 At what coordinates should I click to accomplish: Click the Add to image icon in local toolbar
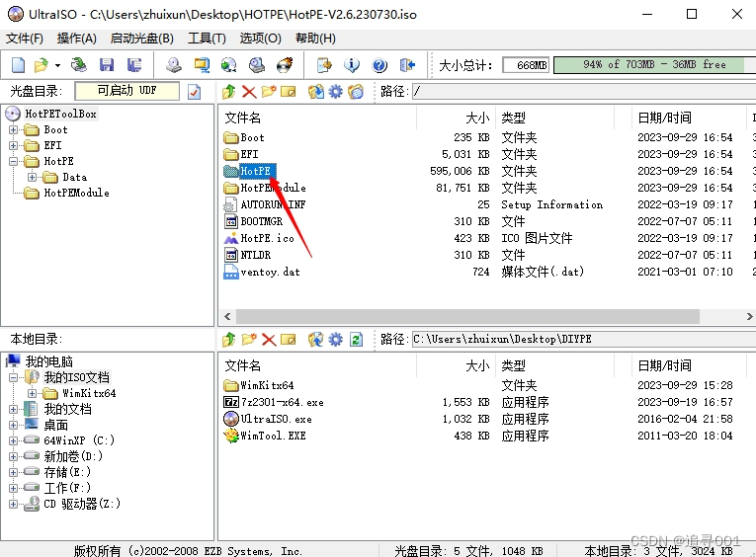[316, 340]
